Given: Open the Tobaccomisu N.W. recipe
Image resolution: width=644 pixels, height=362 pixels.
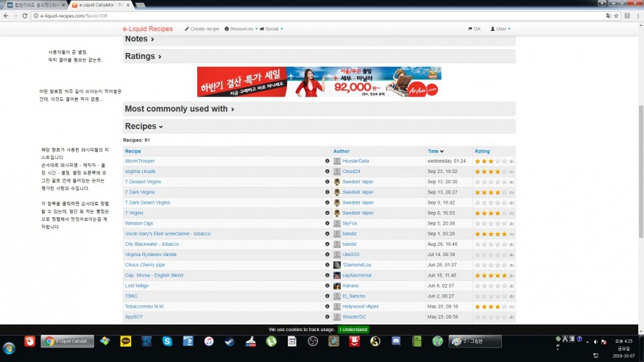Looking at the screenshot, I should 144,306.
